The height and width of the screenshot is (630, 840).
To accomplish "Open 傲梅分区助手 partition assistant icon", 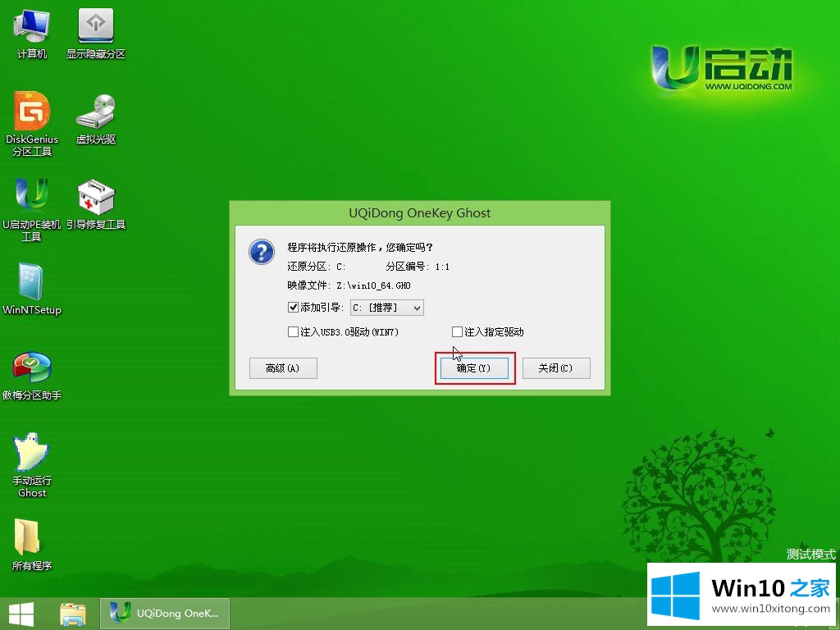I will coord(32,375).
